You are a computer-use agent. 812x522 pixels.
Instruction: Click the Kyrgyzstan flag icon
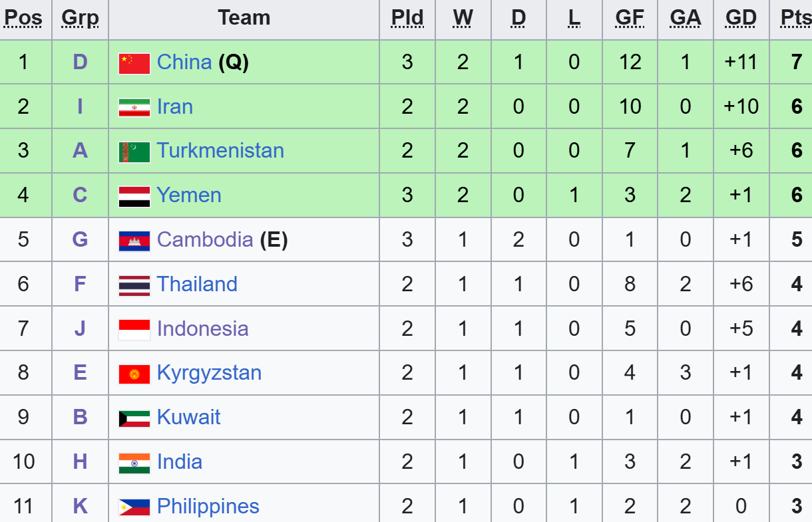pos(134,374)
